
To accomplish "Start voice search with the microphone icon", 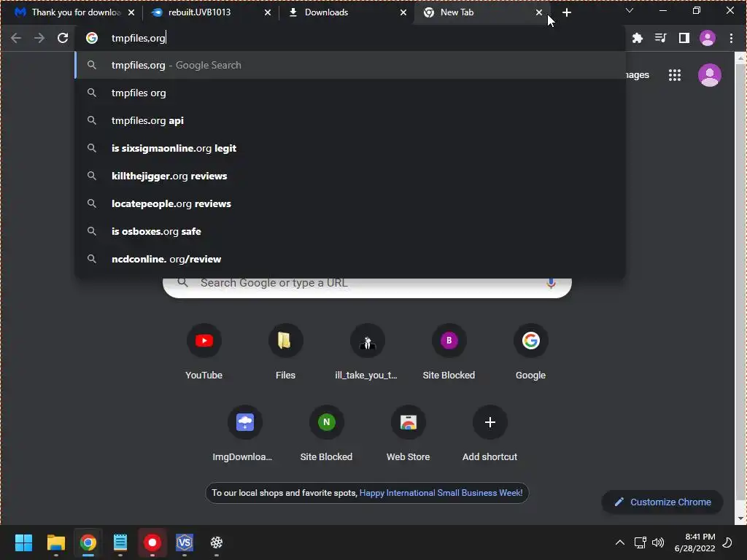I will click(x=551, y=284).
